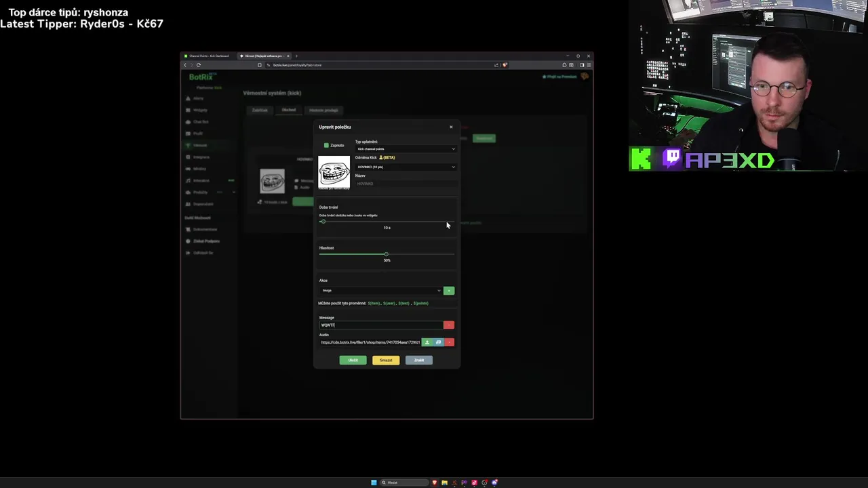This screenshot has width=868, height=488.
Task: Click the yellow Smazat delete button
Action: pyautogui.click(x=386, y=360)
